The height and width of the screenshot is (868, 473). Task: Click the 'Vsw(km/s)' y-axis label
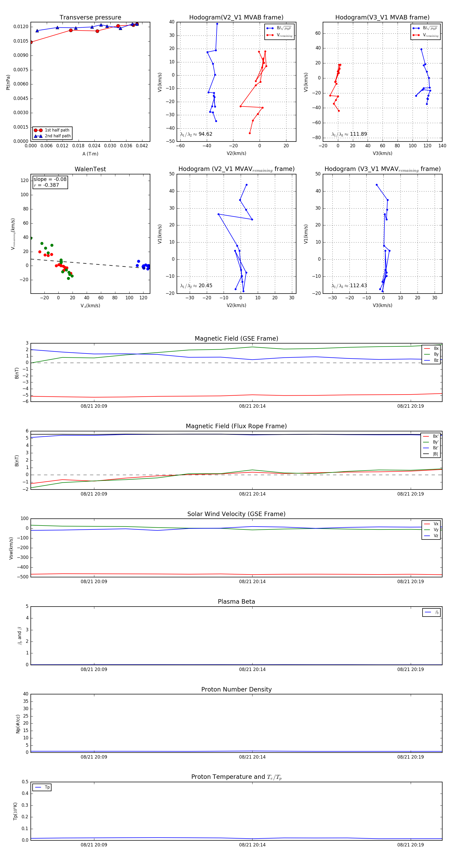point(11,548)
